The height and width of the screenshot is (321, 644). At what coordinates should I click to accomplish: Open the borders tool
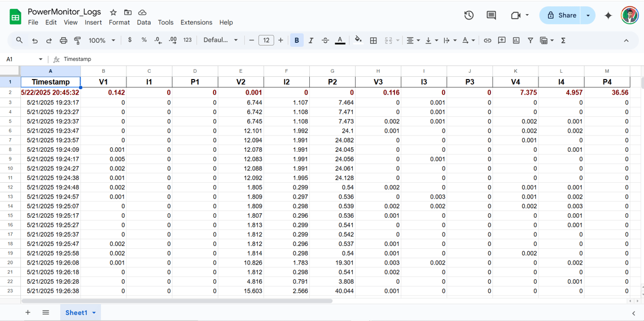point(373,40)
